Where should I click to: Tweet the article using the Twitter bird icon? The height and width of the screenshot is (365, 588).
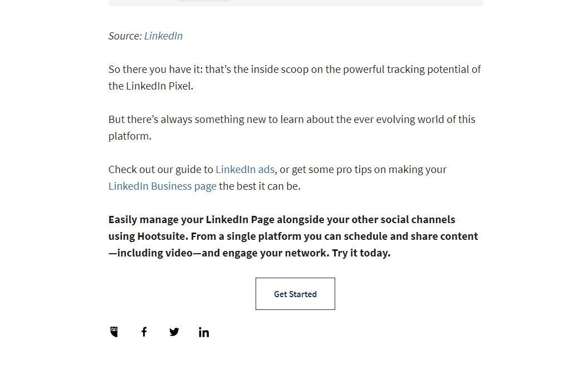click(174, 332)
